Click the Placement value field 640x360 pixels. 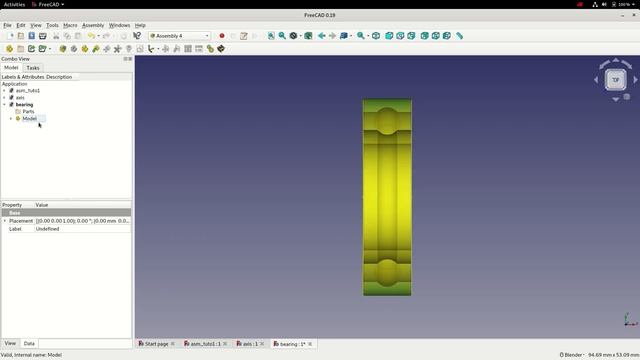coord(83,221)
